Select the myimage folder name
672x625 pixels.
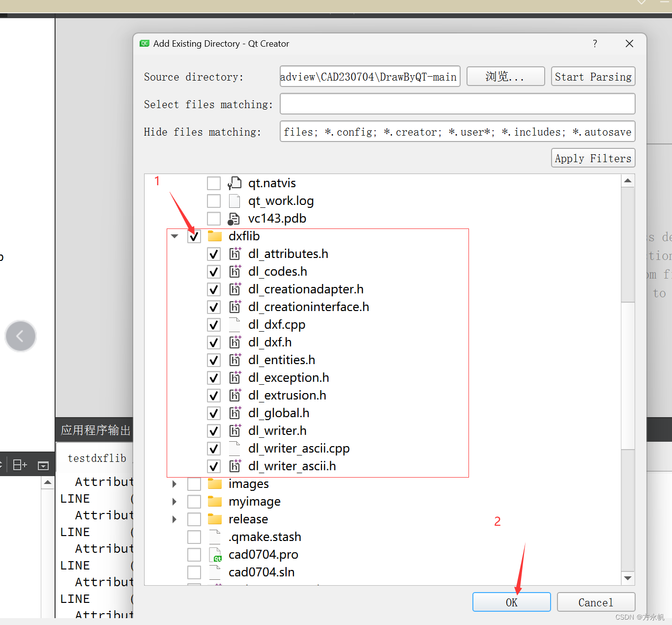255,502
